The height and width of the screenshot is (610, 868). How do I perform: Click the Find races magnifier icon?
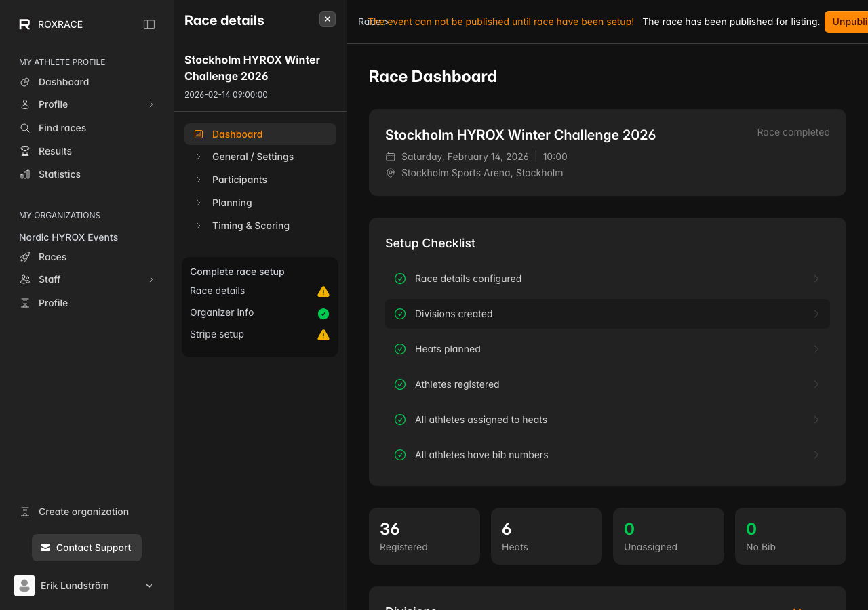coord(25,128)
